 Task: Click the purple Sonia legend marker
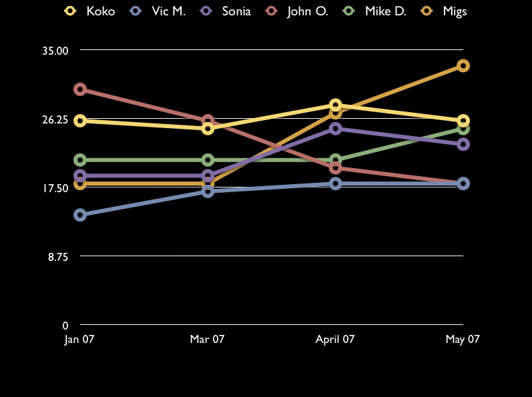click(207, 11)
